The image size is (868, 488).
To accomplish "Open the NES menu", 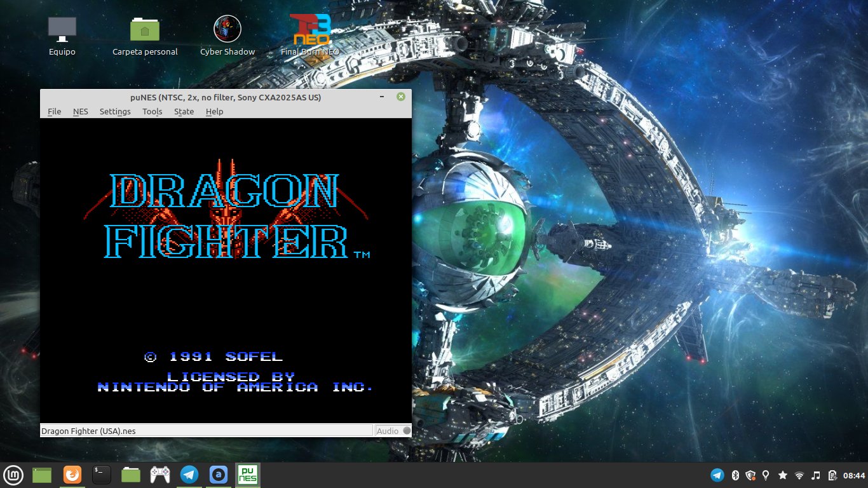I will (x=80, y=111).
